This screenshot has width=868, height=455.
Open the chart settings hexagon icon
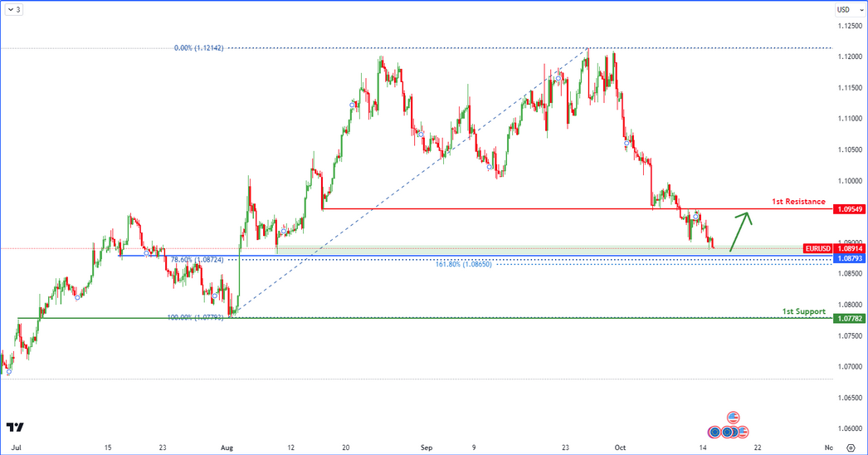(851, 448)
